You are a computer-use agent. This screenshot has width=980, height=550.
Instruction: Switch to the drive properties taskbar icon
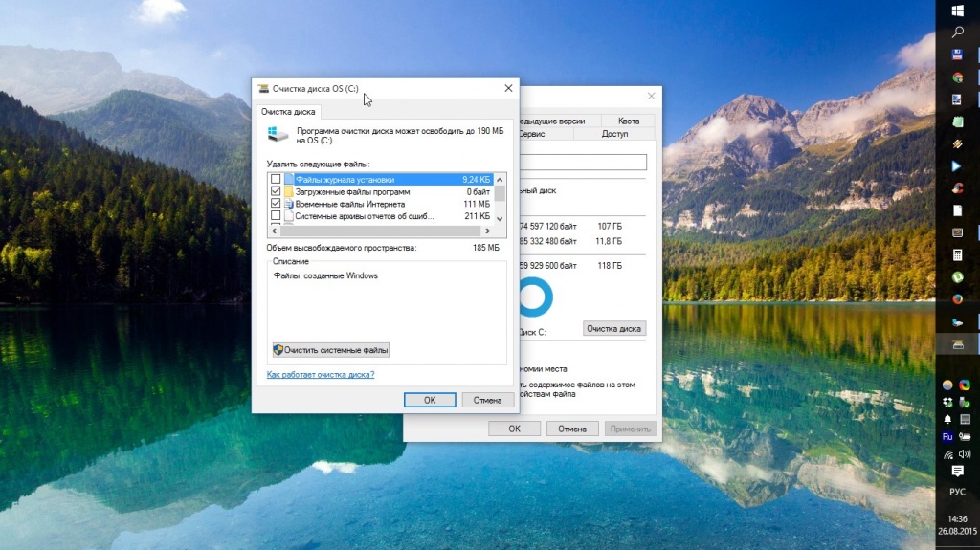click(x=957, y=322)
